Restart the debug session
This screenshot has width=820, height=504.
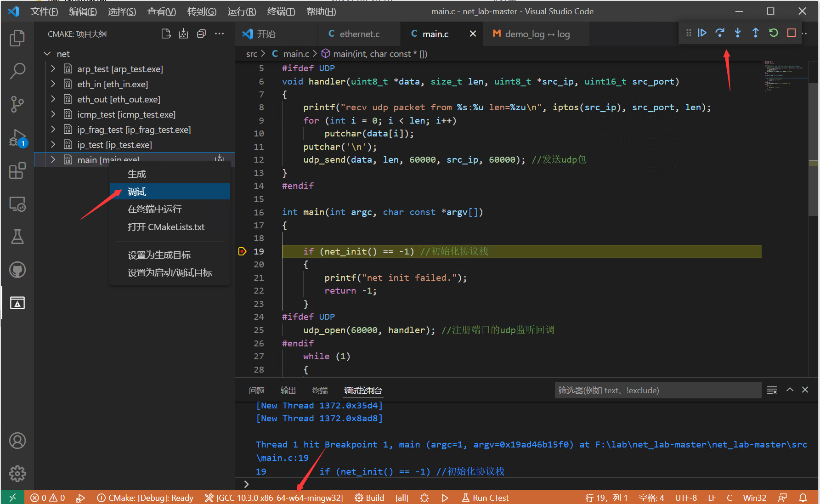[x=774, y=33]
